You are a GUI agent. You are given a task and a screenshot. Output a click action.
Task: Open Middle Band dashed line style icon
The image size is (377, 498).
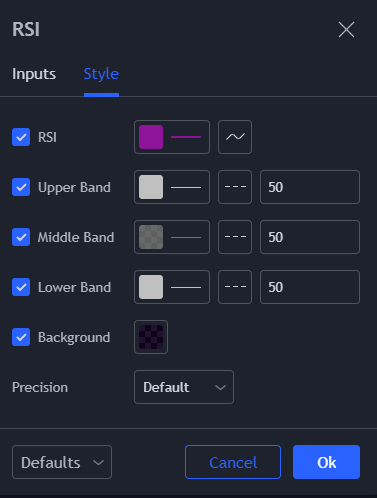tap(235, 237)
